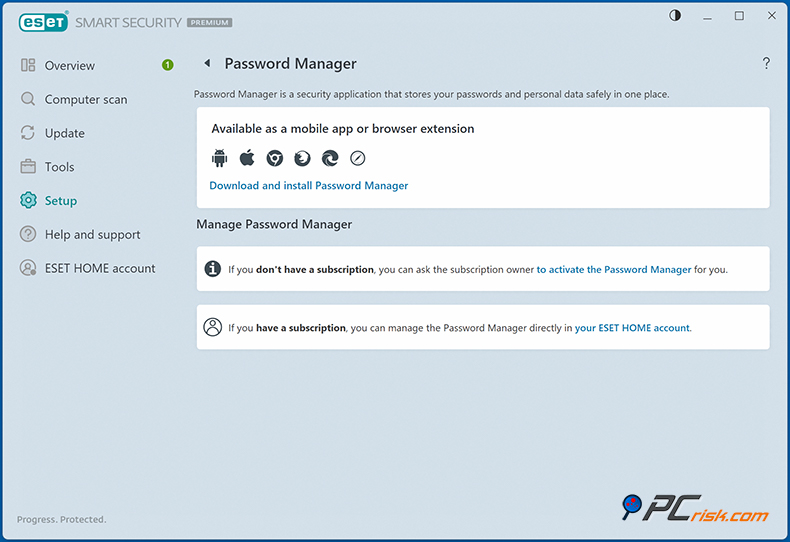The image size is (790, 542).
Task: Open the Overview section
Action: 69,66
